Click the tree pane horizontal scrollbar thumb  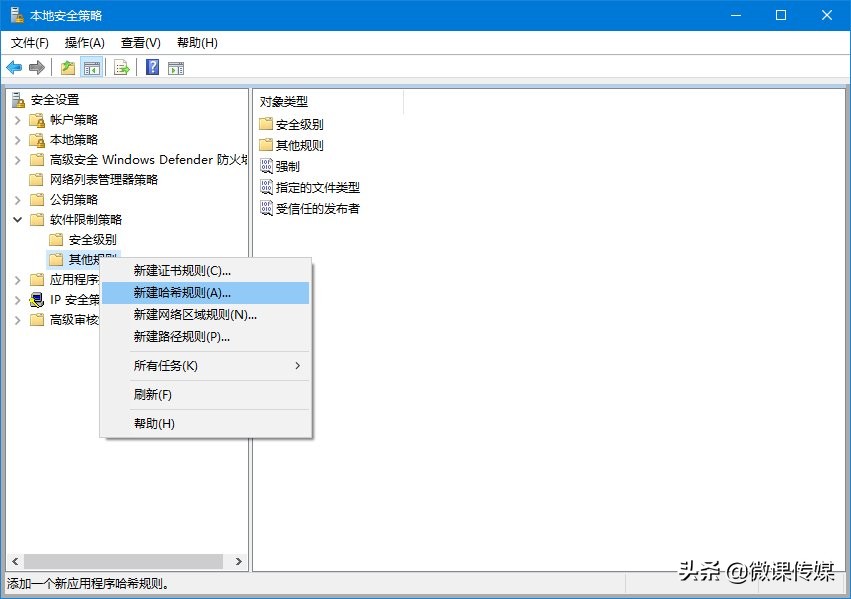click(123, 562)
